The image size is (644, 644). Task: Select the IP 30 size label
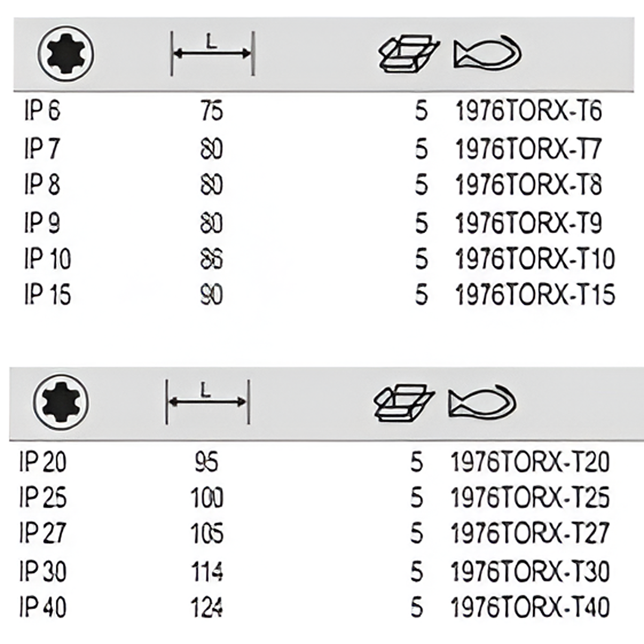(x=43, y=571)
